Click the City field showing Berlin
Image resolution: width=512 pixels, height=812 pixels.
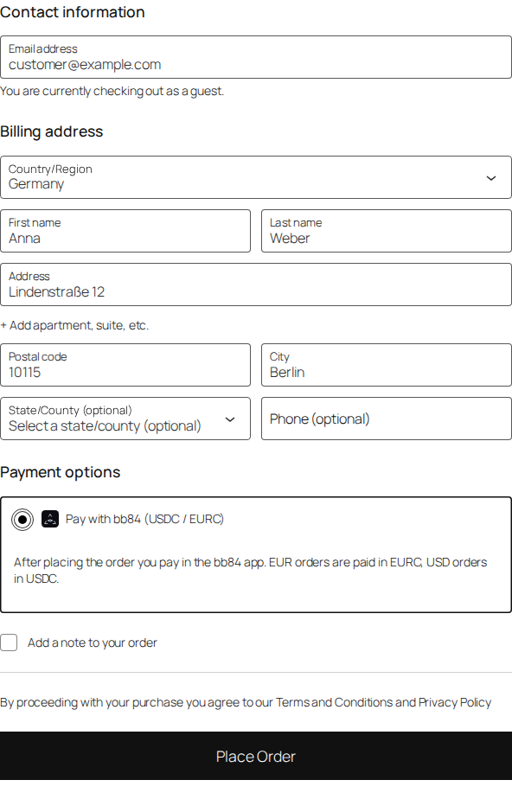click(x=387, y=365)
